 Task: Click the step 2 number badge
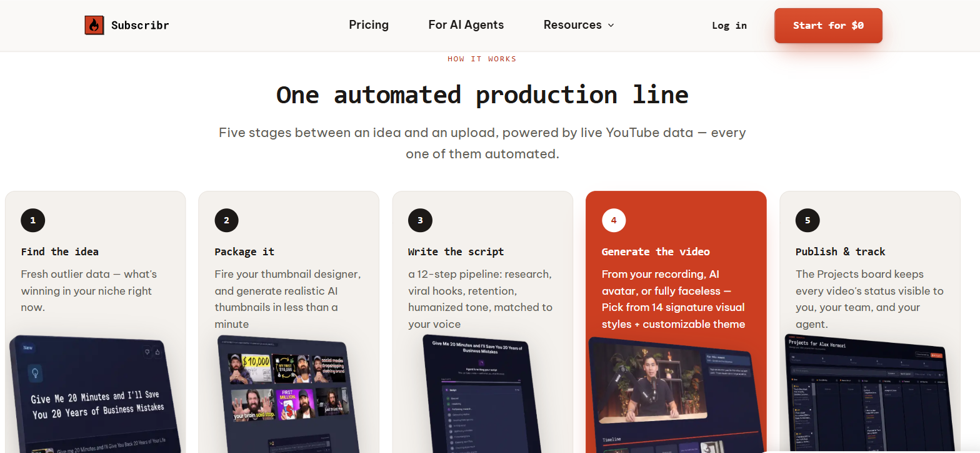click(226, 220)
